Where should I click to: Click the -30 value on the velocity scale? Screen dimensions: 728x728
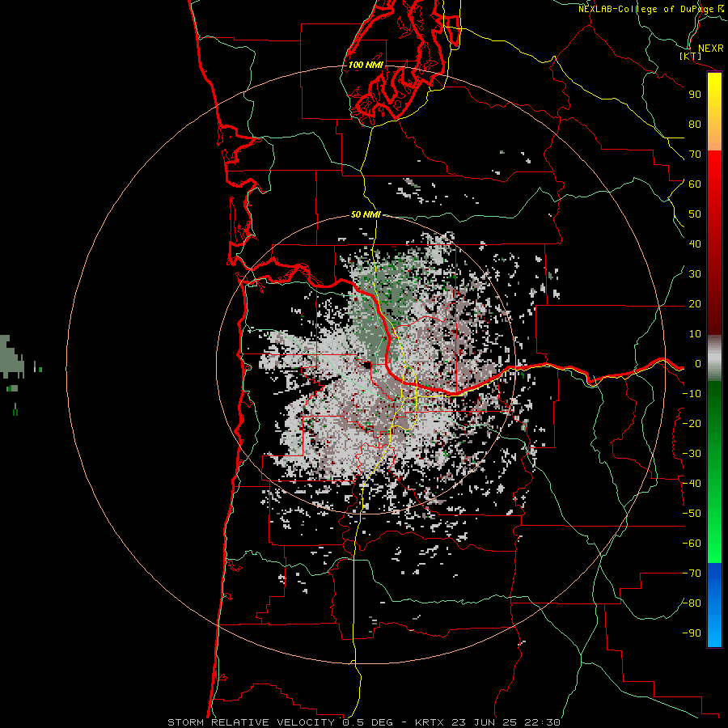pos(692,454)
